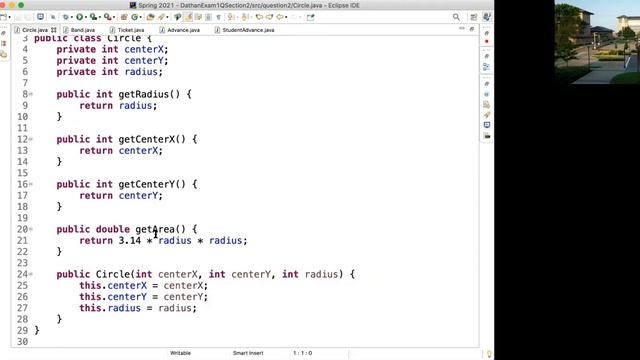Click the red dot icon in right trim
640x360 pixels.
pos(487,42)
